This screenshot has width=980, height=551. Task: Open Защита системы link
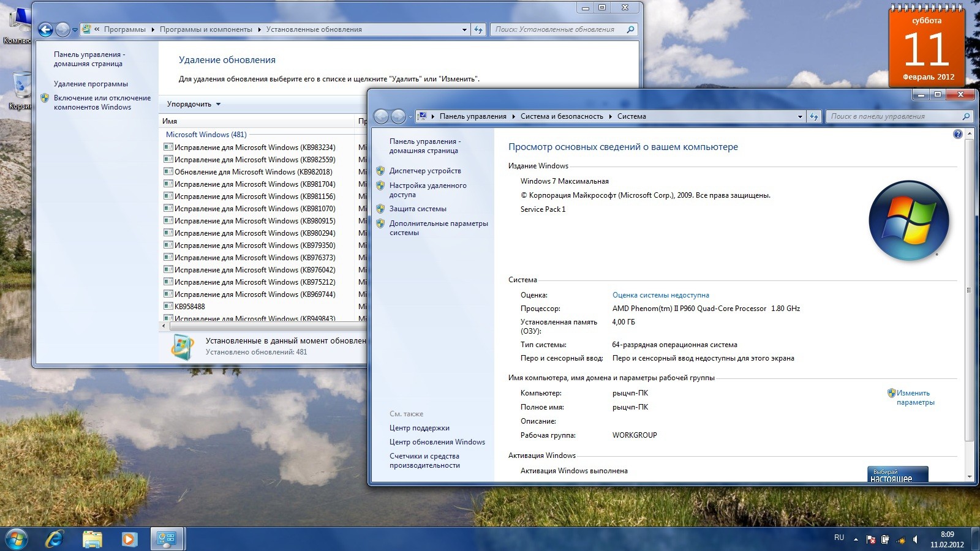(x=418, y=209)
